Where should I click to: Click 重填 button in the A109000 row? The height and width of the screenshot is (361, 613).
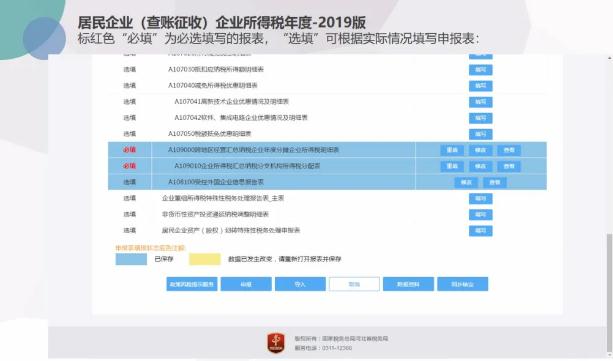click(452, 150)
